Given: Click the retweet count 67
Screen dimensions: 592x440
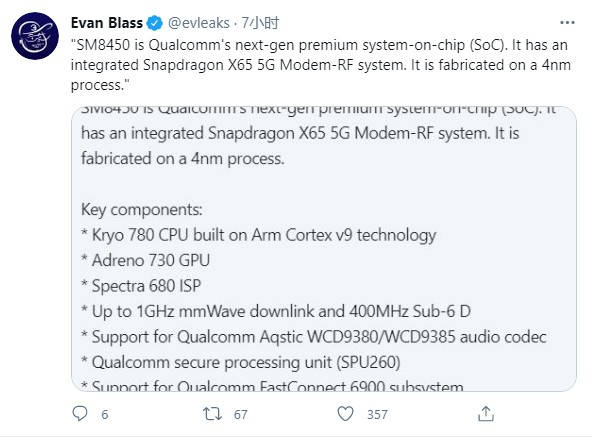Looking at the screenshot, I should [x=240, y=414].
